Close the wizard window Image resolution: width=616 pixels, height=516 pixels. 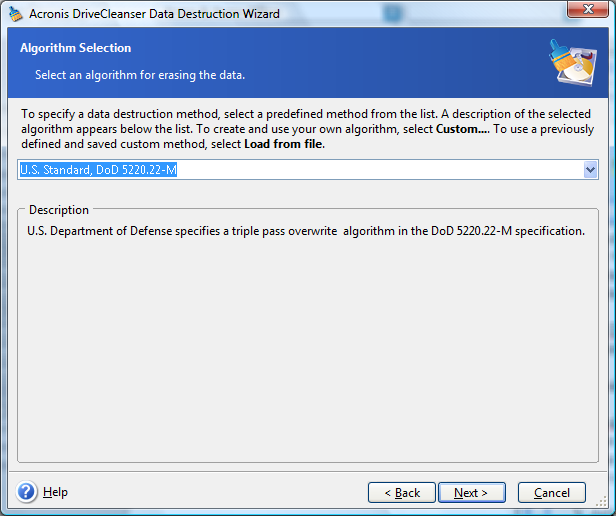tap(588, 9)
